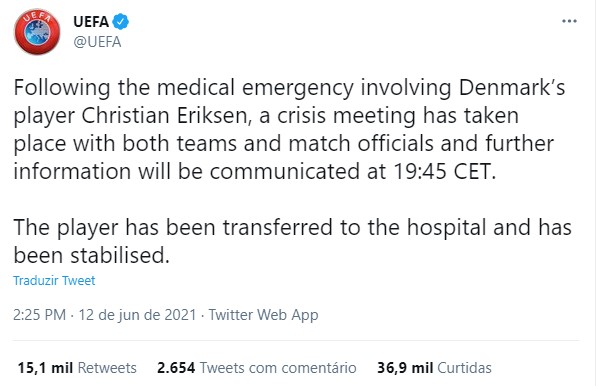This screenshot has width=599, height=386.
Task: Open the 2.654 Tweets com comentário list
Action: (x=257, y=368)
